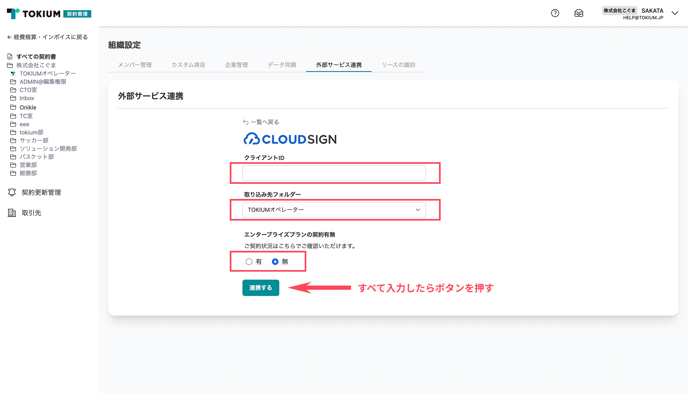Screen dimensions: 688x393
Task: Open the help question mark icon
Action: point(555,13)
